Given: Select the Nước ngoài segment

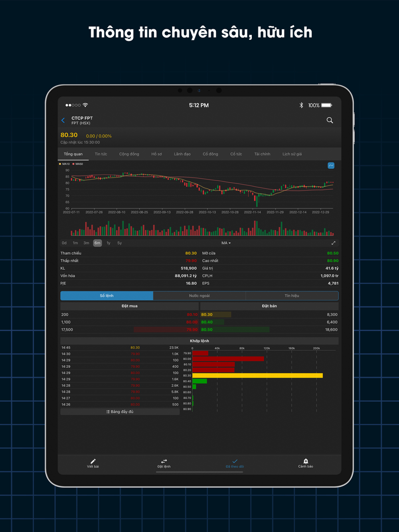Looking at the screenshot, I should tap(199, 296).
